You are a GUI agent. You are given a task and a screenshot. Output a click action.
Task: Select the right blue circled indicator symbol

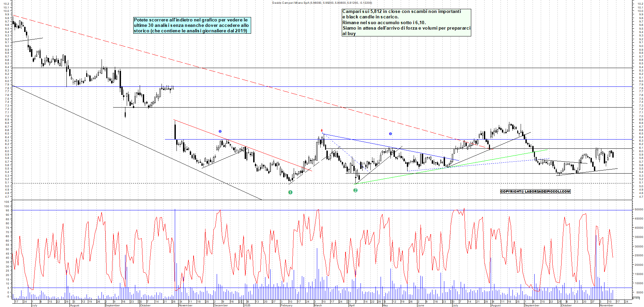pos(390,134)
